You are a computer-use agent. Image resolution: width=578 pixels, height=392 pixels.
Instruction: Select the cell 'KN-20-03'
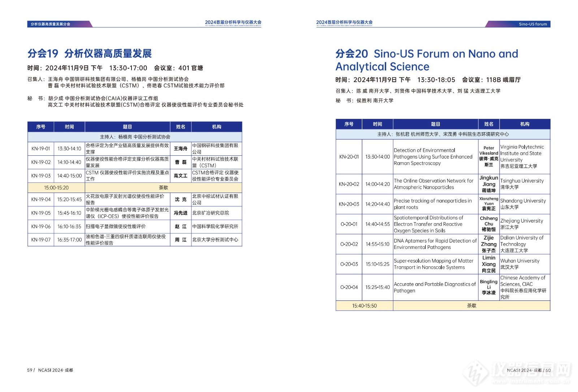click(x=349, y=204)
